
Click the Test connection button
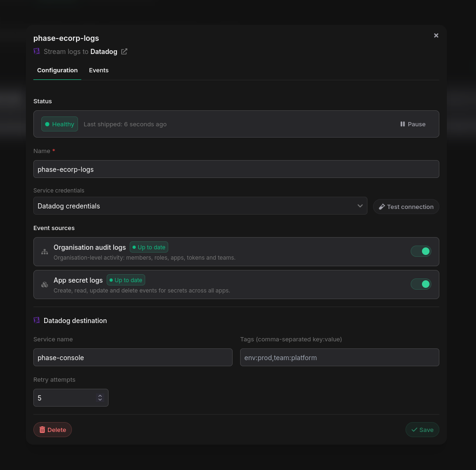point(406,207)
